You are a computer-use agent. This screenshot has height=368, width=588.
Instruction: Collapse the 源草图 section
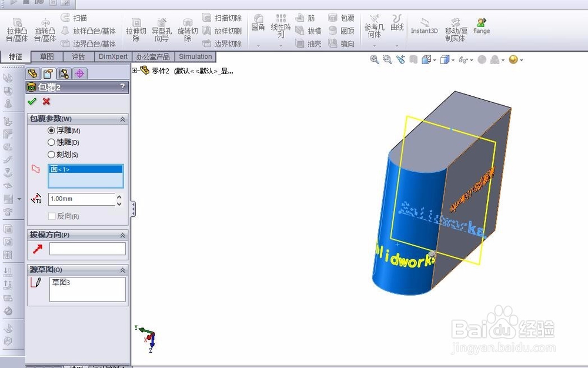pos(122,270)
